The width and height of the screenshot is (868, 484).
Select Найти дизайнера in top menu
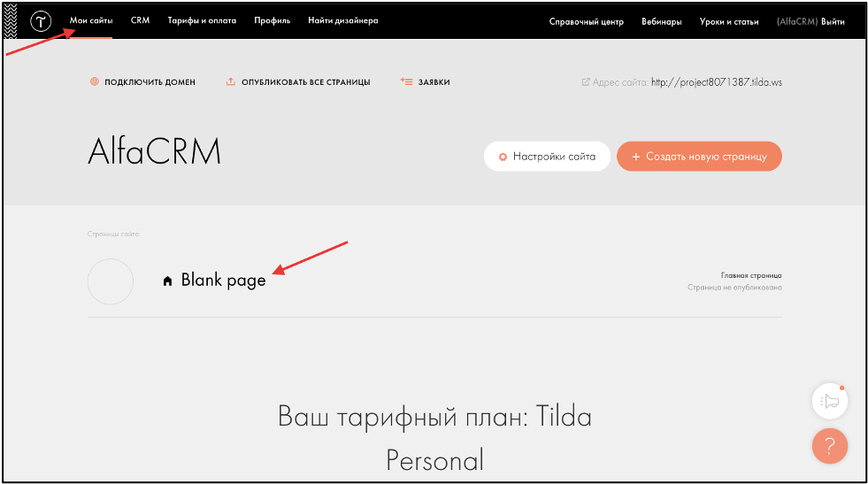pyautogui.click(x=343, y=20)
